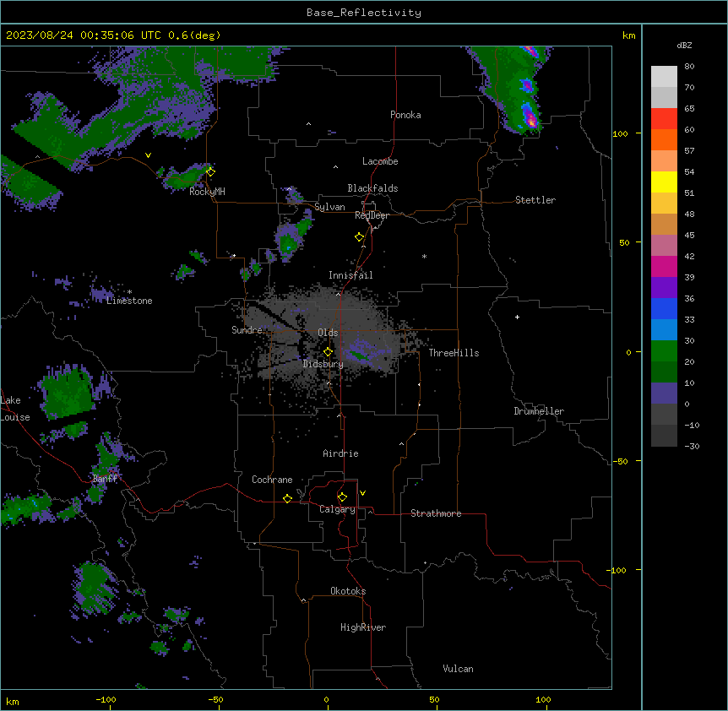The height and width of the screenshot is (711, 728).
Task: Click the Vulcan city label
Action: (x=458, y=669)
